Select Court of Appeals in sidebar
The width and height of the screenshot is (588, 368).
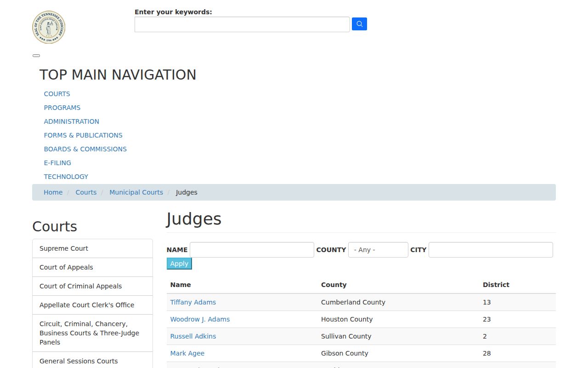[x=92, y=267]
